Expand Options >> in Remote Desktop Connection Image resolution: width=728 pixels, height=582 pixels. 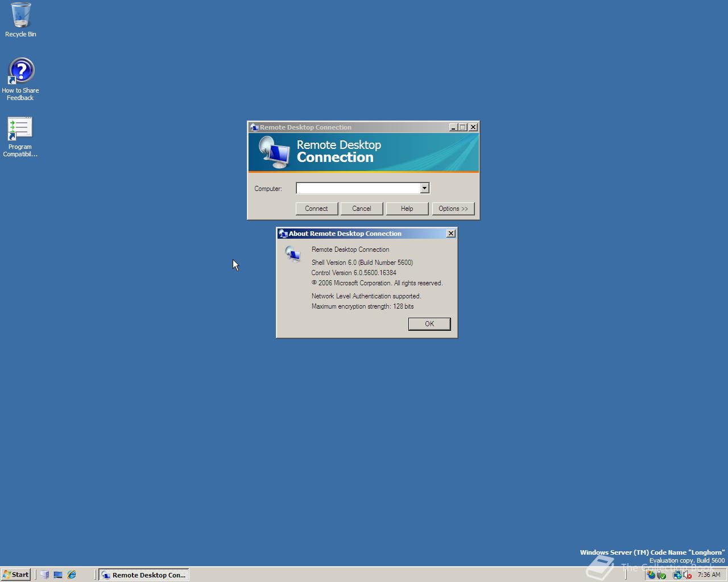453,209
